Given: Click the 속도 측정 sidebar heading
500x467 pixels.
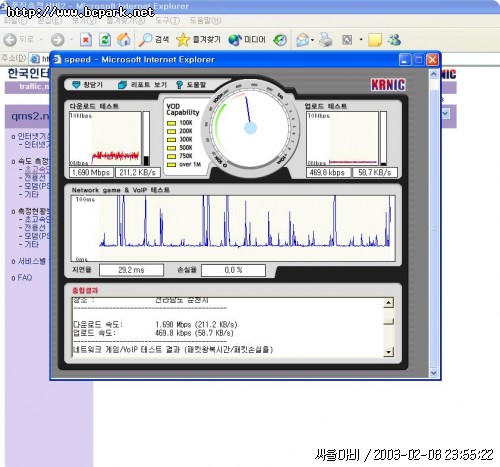Looking at the screenshot, I should pos(33,161).
